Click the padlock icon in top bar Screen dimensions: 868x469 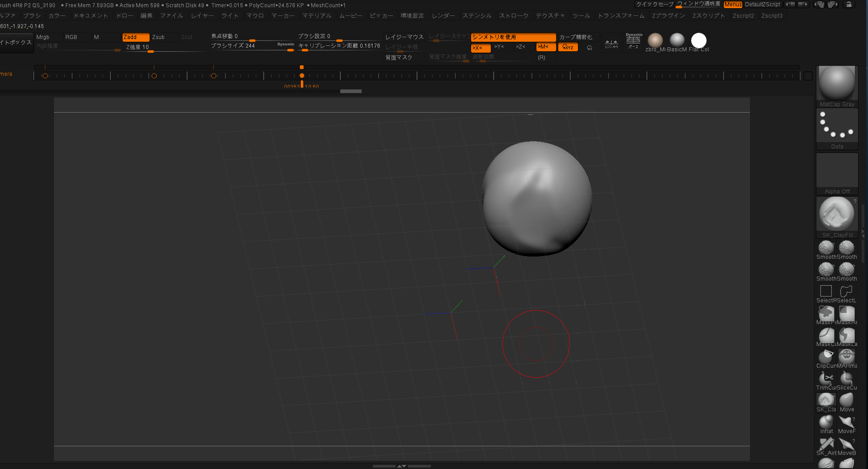pyautogui.click(x=849, y=5)
